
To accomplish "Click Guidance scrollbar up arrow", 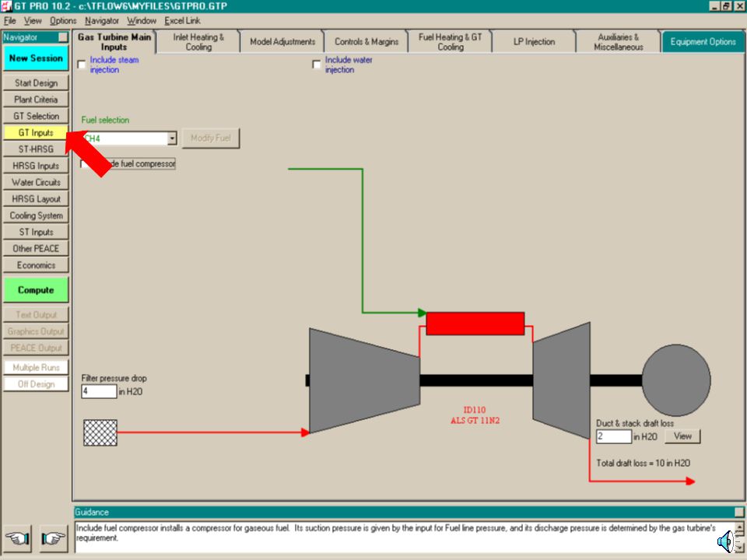I will (739, 527).
